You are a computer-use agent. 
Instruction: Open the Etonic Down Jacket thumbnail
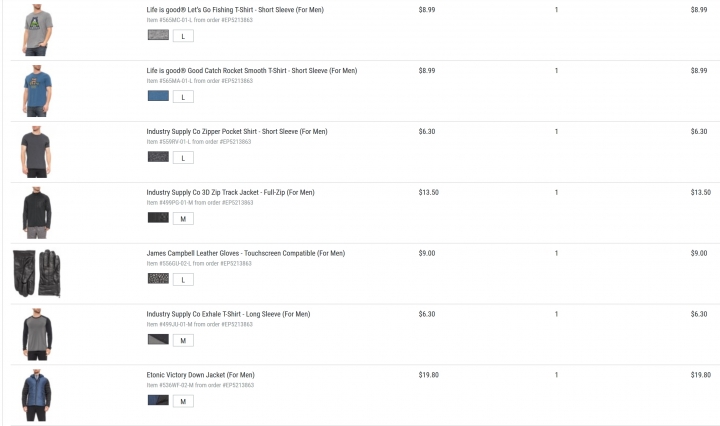point(37,395)
